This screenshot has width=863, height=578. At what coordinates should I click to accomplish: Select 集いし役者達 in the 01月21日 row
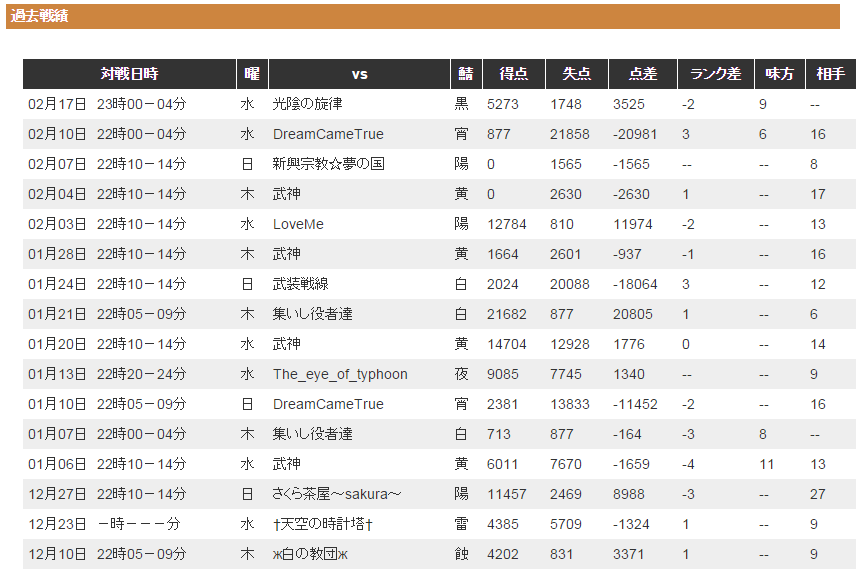pyautogui.click(x=312, y=314)
